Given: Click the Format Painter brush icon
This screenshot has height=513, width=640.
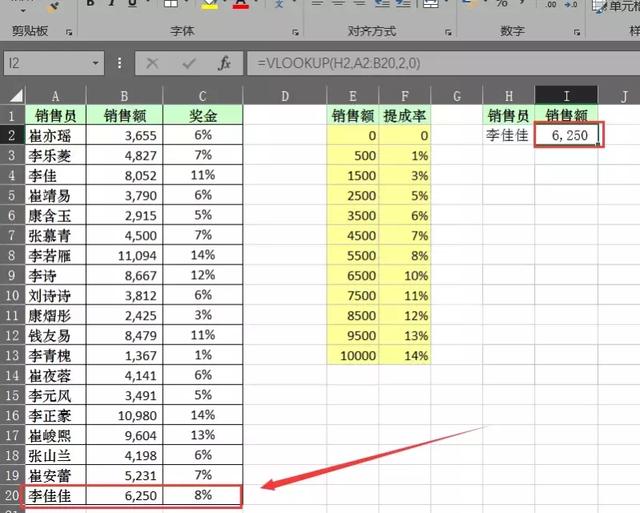Looking at the screenshot, I should 50,4.
